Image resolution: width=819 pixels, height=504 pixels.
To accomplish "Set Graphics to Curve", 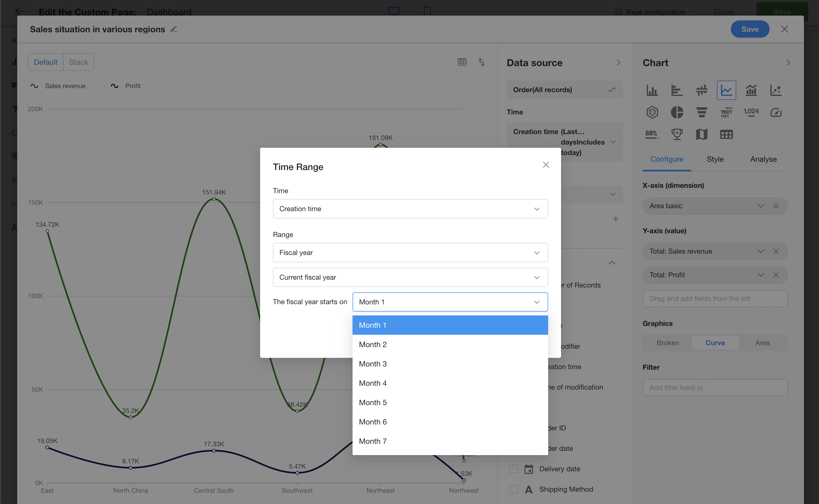I will (x=715, y=343).
